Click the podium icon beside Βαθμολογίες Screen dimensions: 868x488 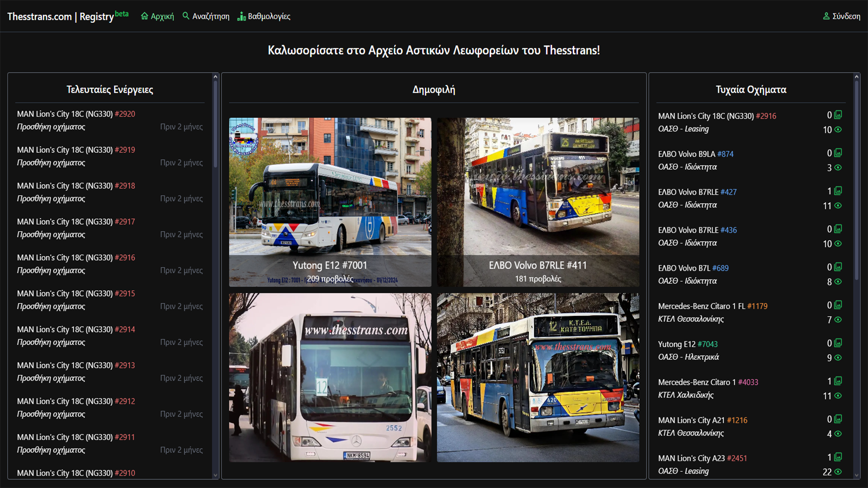coord(241,17)
